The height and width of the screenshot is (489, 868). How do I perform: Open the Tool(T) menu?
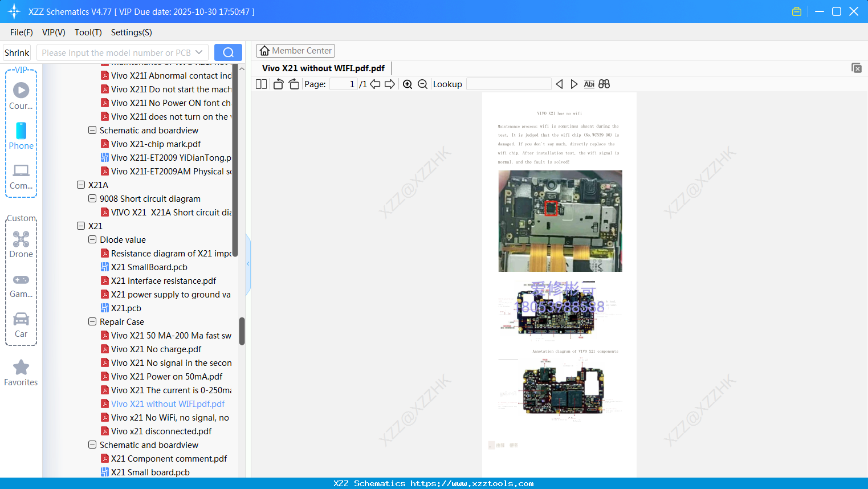(88, 32)
